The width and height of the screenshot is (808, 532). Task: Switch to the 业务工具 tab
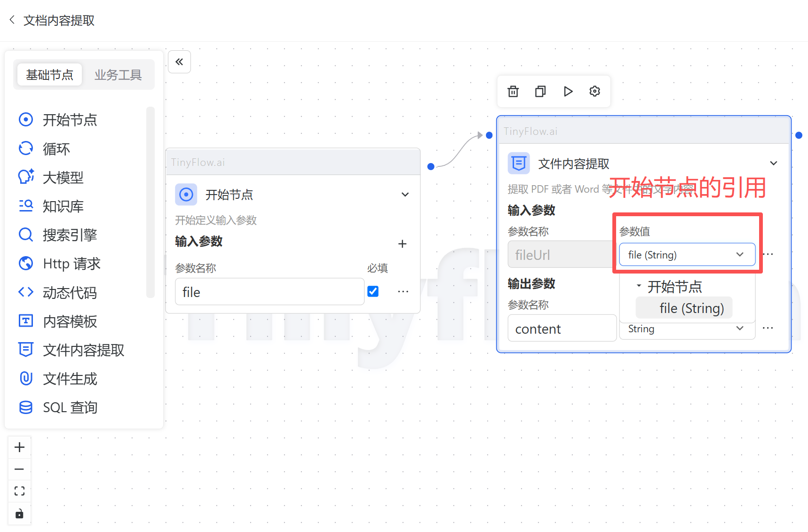click(118, 75)
